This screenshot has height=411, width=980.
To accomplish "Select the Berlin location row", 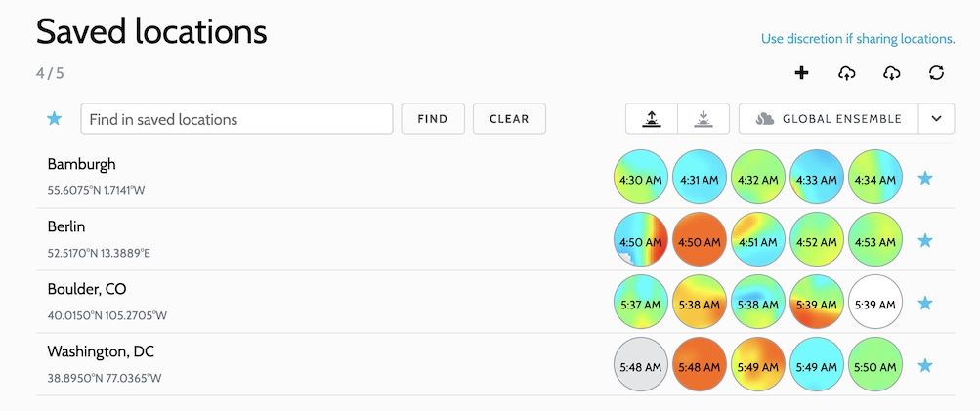I will [495, 239].
